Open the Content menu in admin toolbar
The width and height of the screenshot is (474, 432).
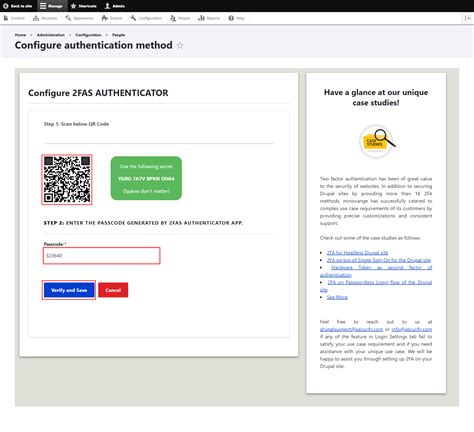(14, 18)
